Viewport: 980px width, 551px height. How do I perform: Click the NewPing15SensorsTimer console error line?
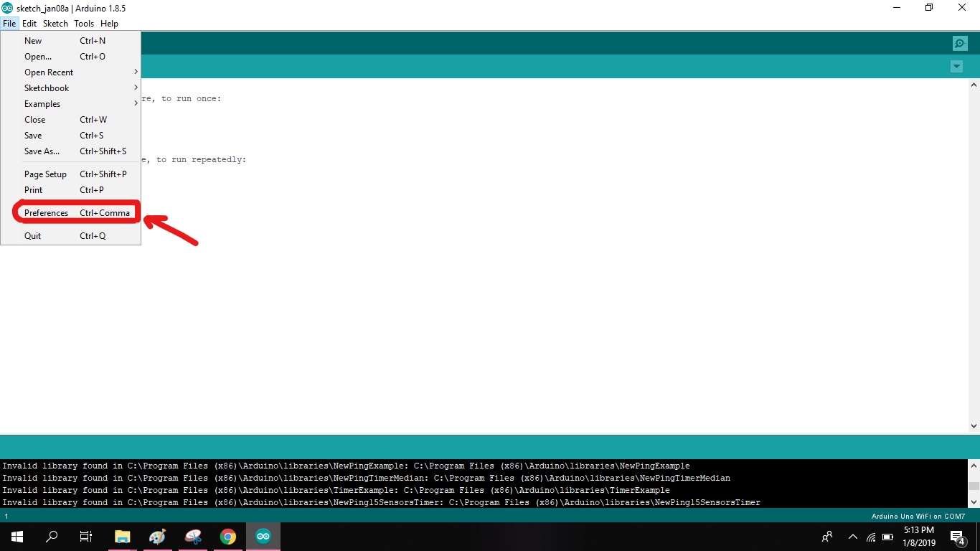coord(381,502)
